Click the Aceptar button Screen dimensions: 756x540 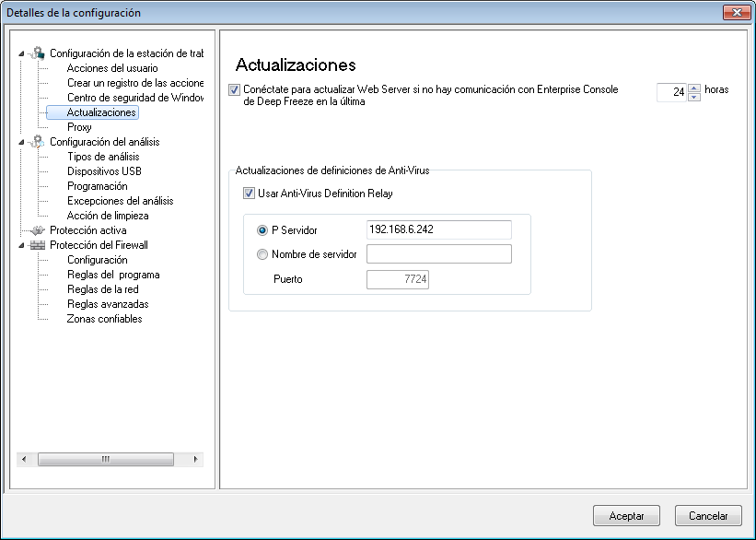pos(626,516)
